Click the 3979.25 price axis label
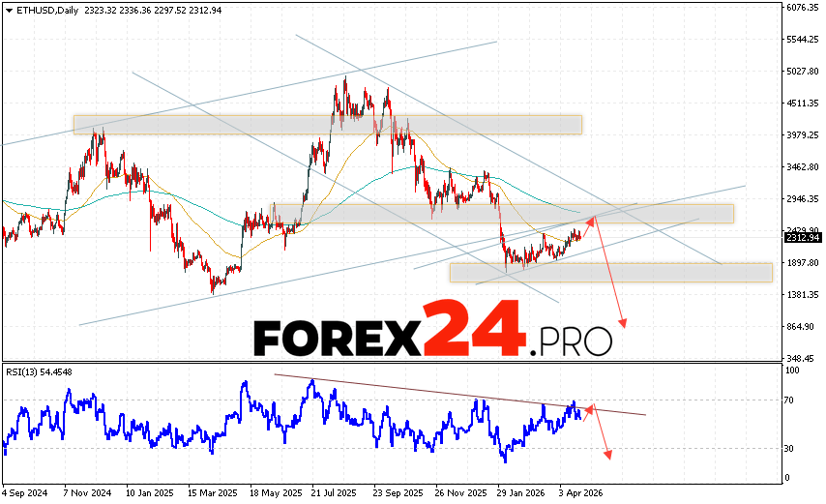This screenshot has width=826, height=504. point(802,135)
